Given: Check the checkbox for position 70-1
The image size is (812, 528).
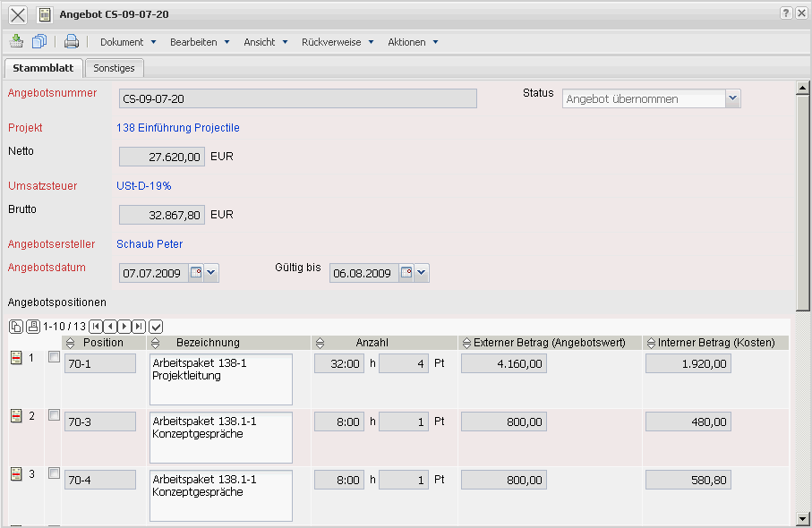Looking at the screenshot, I should 54,357.
